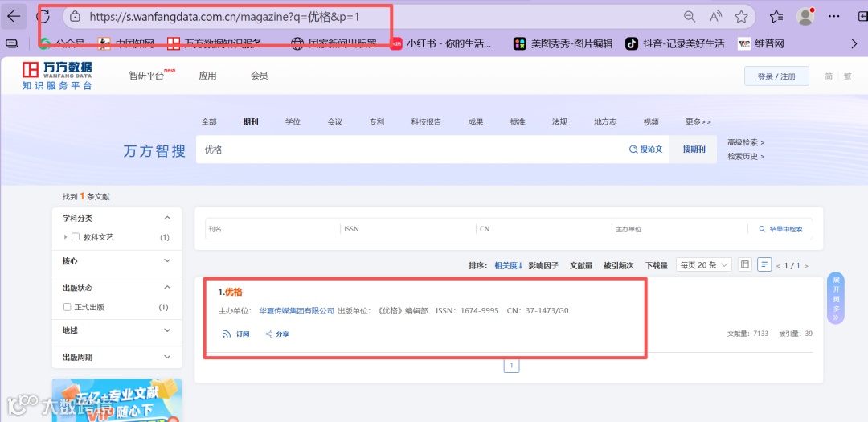The width and height of the screenshot is (868, 422).
Task: Open the 国家新闻出版署 bookmark
Action: click(x=334, y=43)
